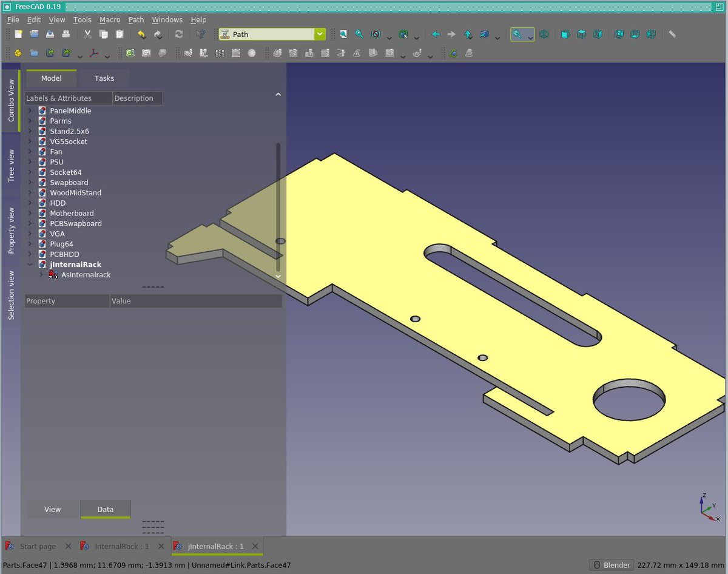The height and width of the screenshot is (574, 728).
Task: Create a new document with the New icon
Action: click(x=18, y=35)
